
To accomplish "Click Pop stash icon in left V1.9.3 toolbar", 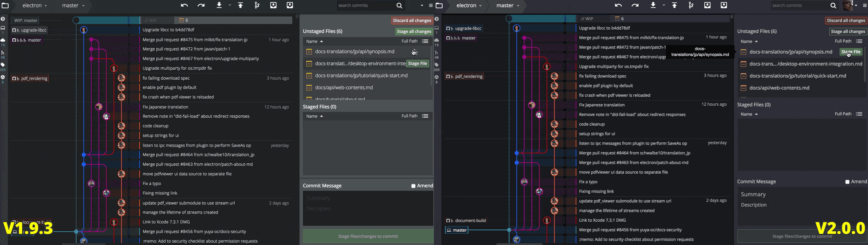I will point(290,5).
